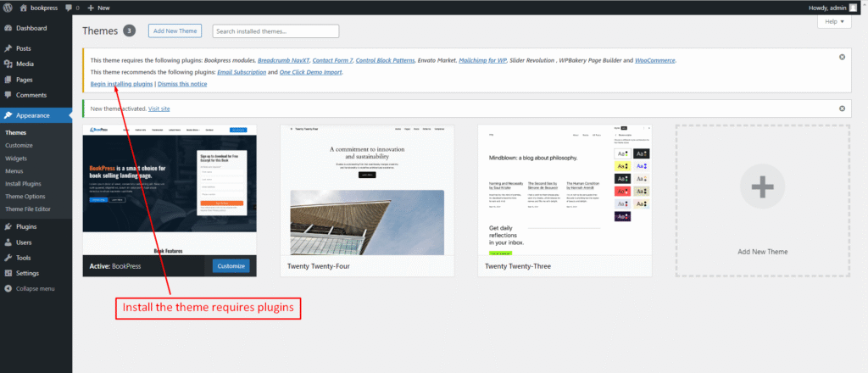Click the WordPress logo icon

coord(8,8)
